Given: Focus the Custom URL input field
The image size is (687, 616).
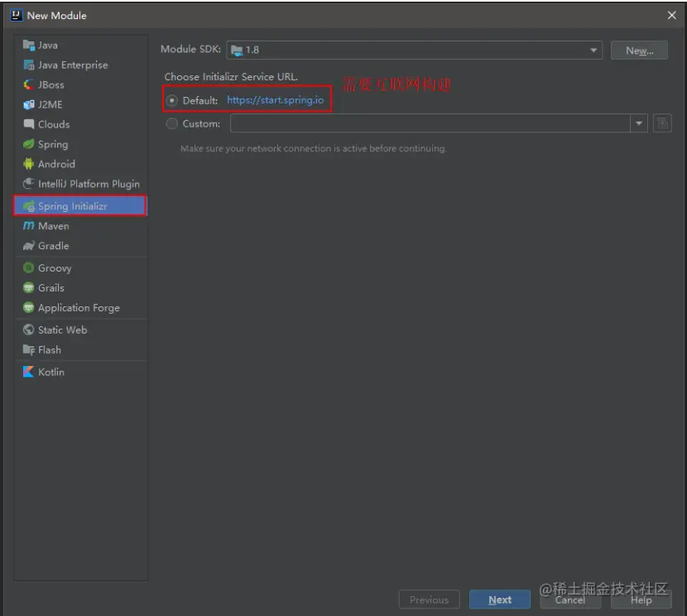Looking at the screenshot, I should coord(430,123).
